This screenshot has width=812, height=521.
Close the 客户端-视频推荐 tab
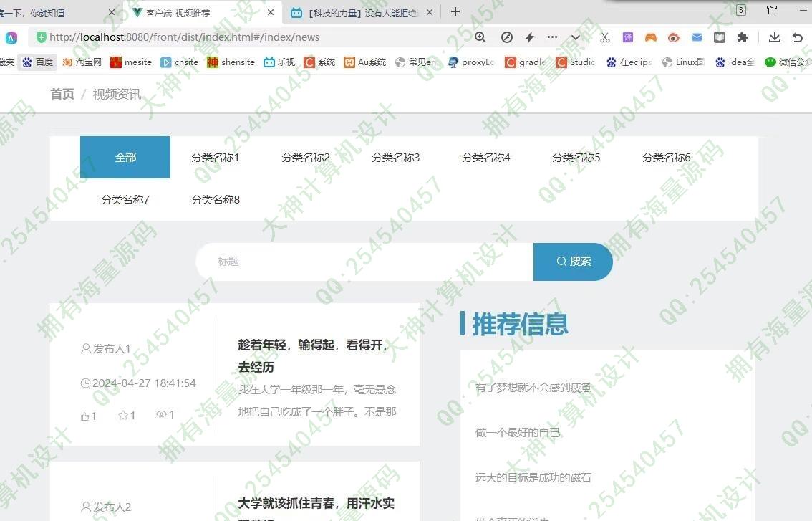pyautogui.click(x=271, y=12)
